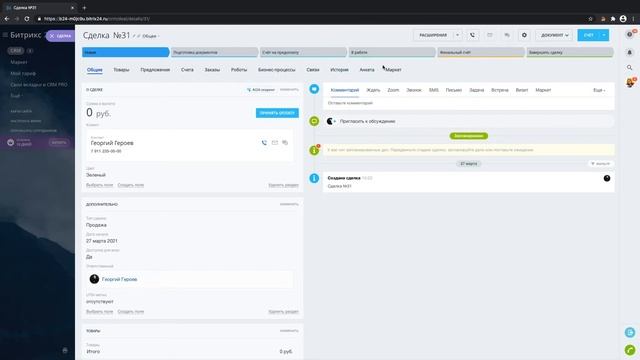The height and width of the screenshot is (360, 640).
Task: Open browser extensions puzzle icon
Action: click(x=613, y=19)
